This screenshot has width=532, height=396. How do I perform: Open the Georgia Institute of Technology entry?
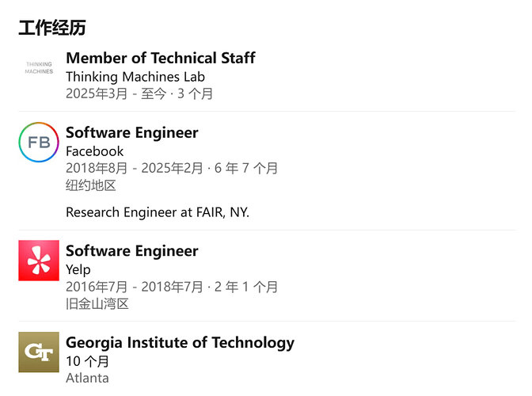tap(180, 343)
